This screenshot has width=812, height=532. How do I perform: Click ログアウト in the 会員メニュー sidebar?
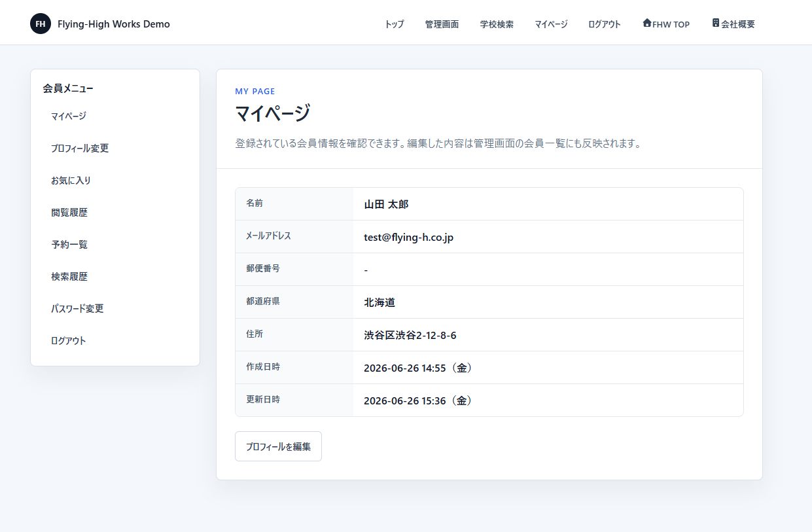(x=115, y=340)
